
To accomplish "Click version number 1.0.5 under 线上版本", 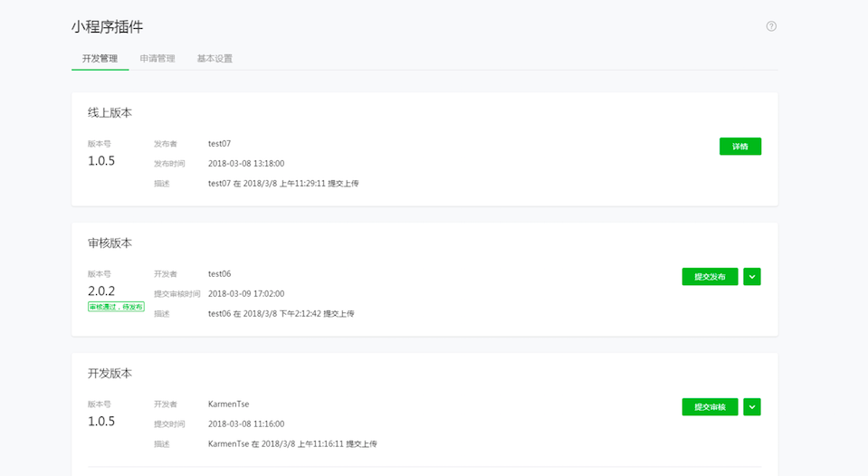I will tap(101, 161).
